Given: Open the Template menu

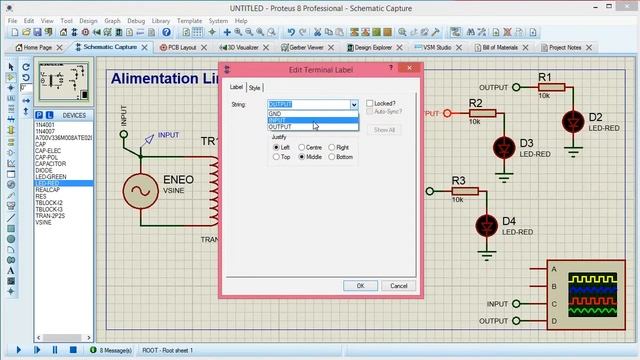Looking at the screenshot, I should (x=189, y=20).
